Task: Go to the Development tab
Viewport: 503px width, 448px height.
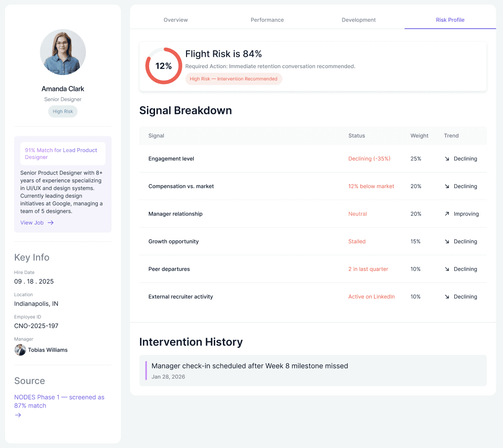Action: point(358,20)
